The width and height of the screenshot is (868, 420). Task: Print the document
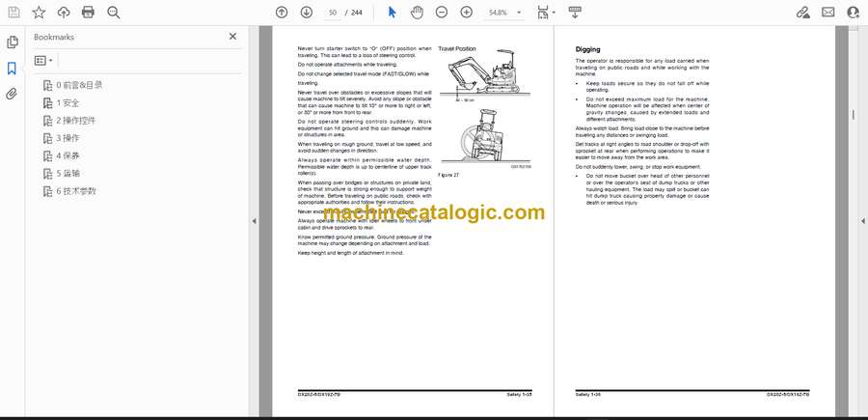(x=88, y=13)
